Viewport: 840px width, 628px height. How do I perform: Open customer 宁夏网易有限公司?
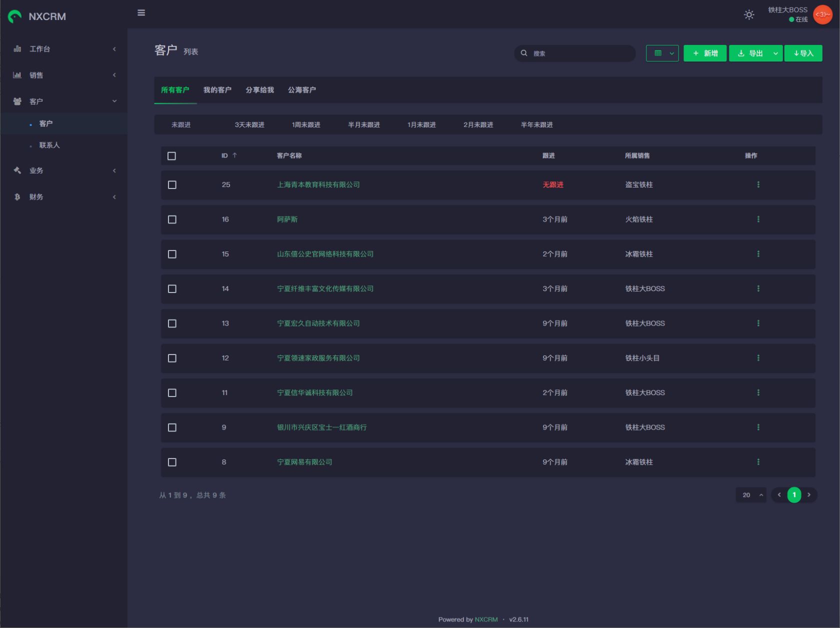[x=304, y=462]
